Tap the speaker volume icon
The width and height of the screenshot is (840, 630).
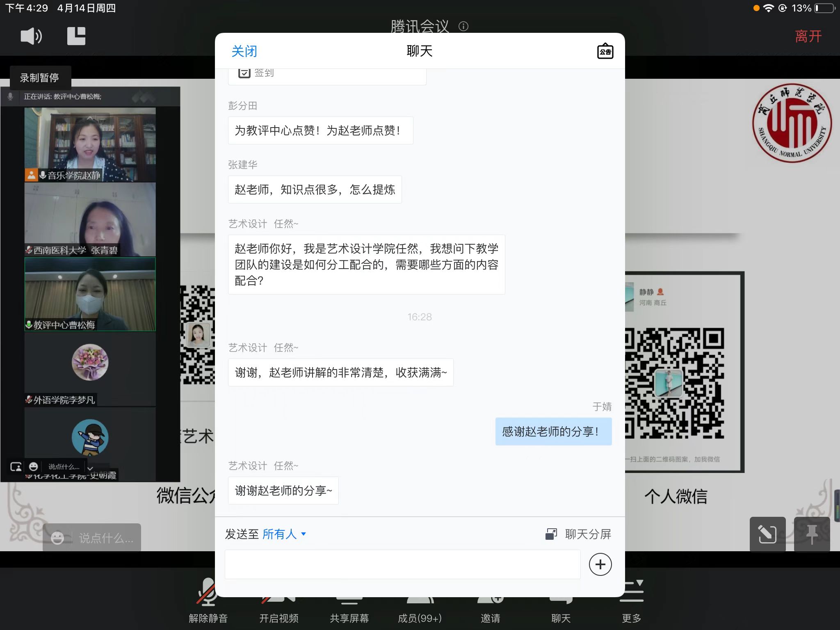coord(31,37)
